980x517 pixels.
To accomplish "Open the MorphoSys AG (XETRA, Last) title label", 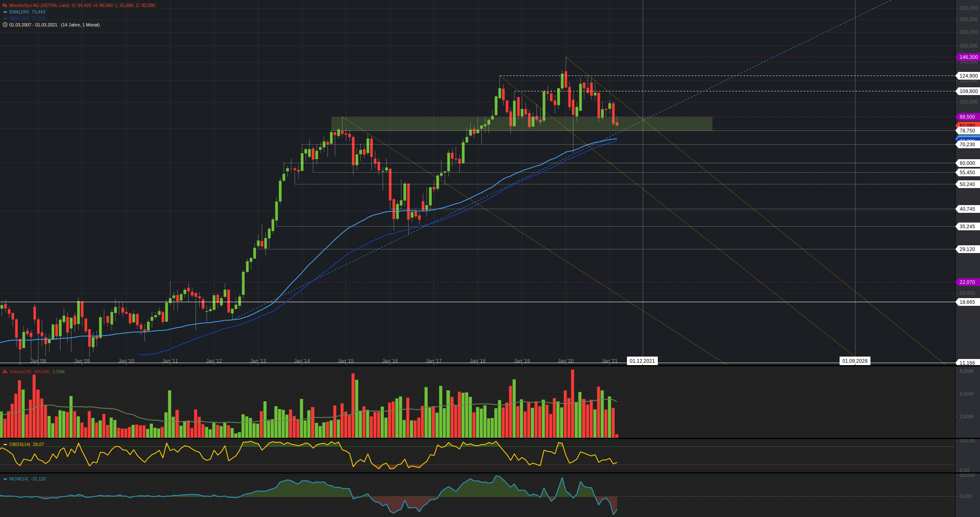I will point(39,5).
